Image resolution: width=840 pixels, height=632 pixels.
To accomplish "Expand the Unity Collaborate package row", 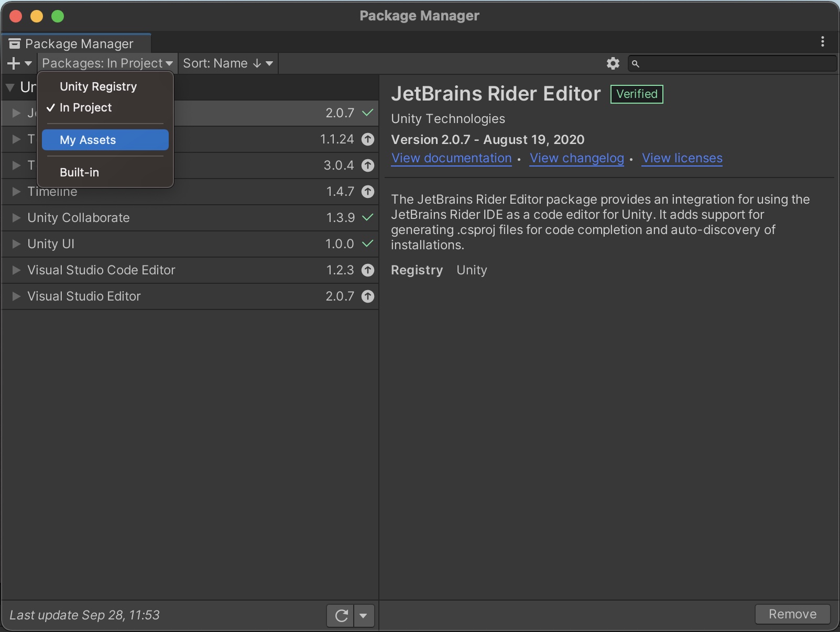I will [16, 218].
